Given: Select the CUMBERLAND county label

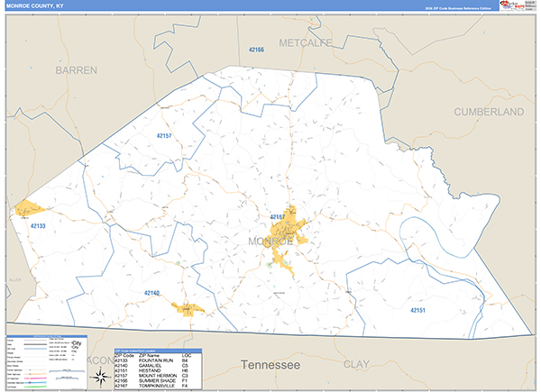Looking at the screenshot, I should (489, 112).
